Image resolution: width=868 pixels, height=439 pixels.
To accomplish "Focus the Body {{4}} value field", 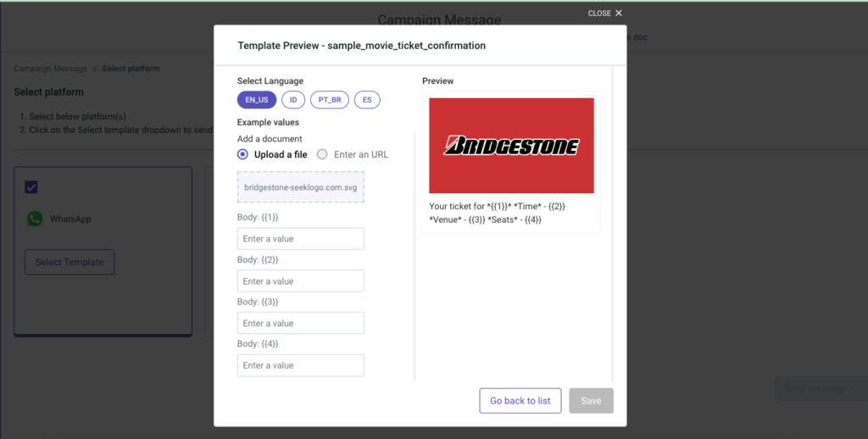I will pos(301,365).
